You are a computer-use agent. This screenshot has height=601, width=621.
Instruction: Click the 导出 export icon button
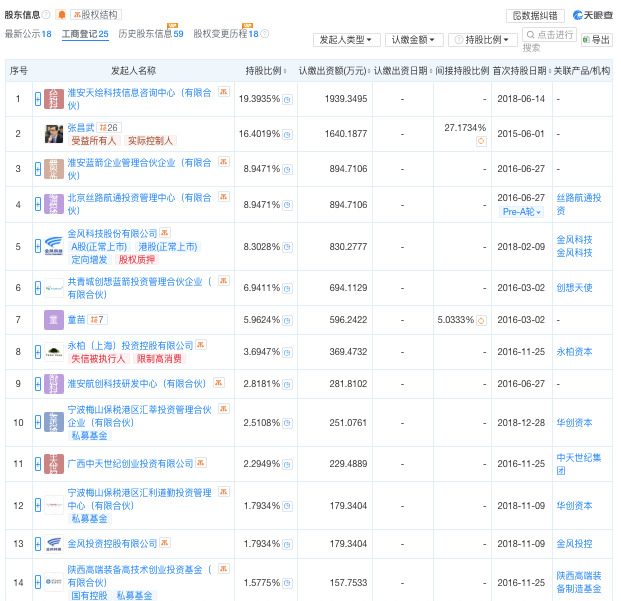[x=596, y=39]
